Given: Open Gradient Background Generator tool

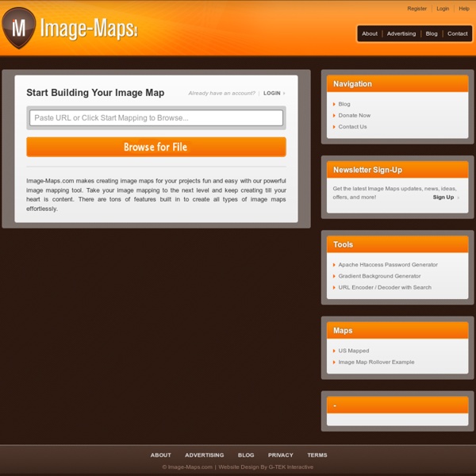Looking at the screenshot, I should pos(379,276).
